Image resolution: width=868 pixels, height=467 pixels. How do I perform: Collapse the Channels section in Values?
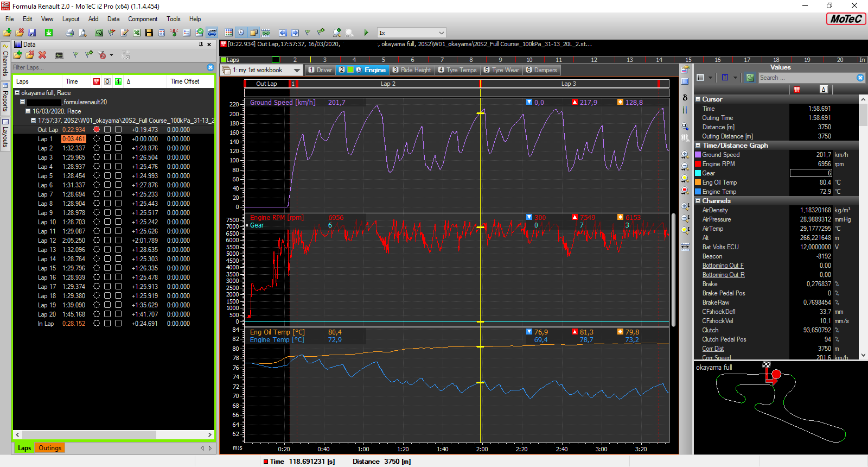[698, 201]
